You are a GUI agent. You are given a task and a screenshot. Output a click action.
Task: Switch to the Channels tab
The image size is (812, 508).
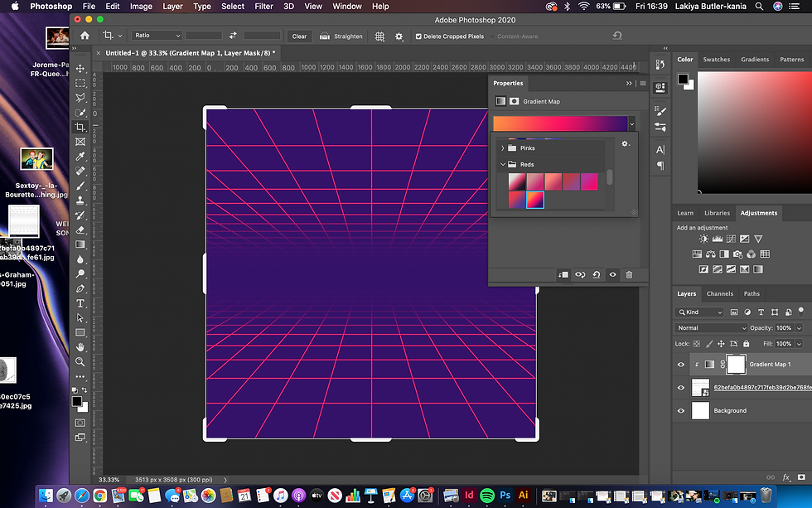point(720,293)
